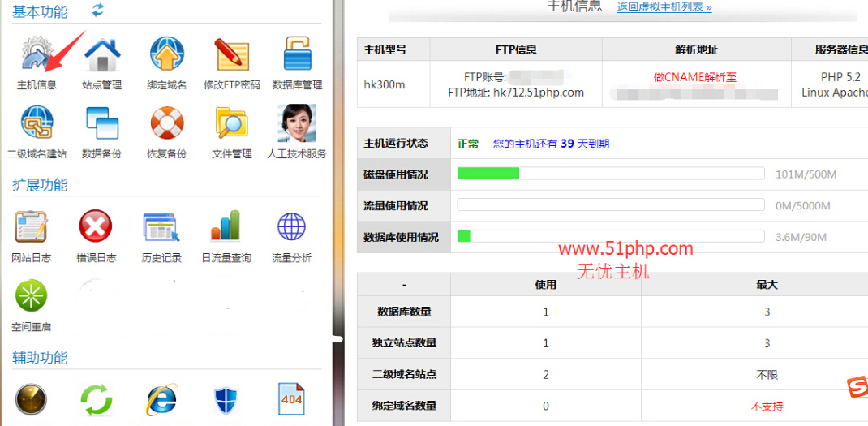868x426 pixels.
Task: Click the Internet Explorer icon under 辅助功能
Action: 161,399
